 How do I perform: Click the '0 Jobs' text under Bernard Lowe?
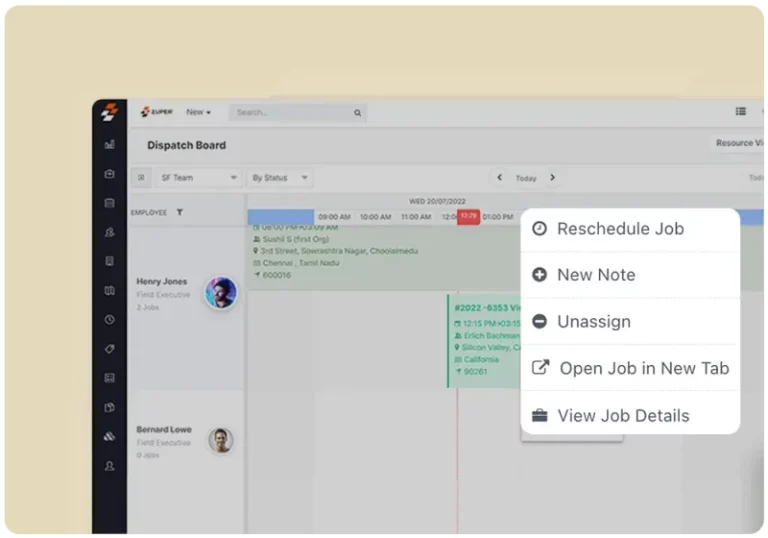[147, 455]
